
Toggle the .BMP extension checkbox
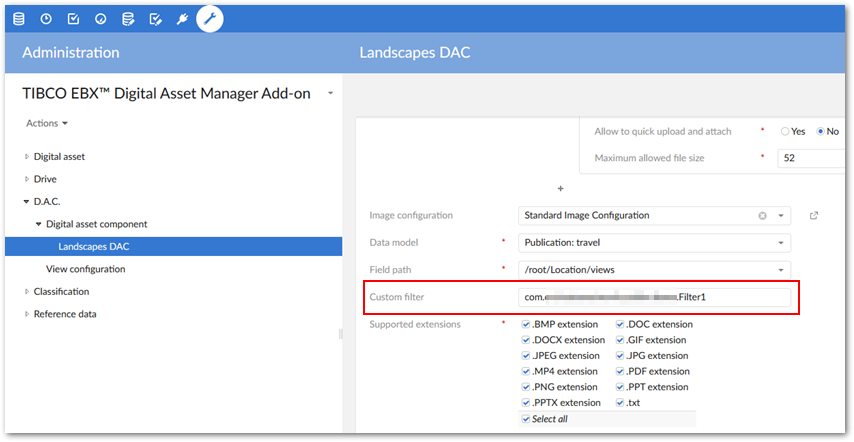click(x=526, y=324)
